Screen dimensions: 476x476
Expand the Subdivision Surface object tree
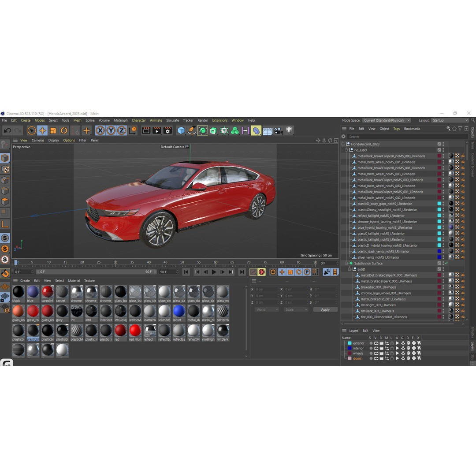[x=346, y=263]
